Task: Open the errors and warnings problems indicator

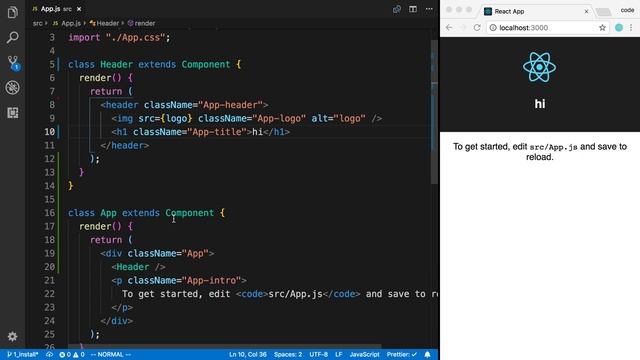Action: tap(72, 354)
